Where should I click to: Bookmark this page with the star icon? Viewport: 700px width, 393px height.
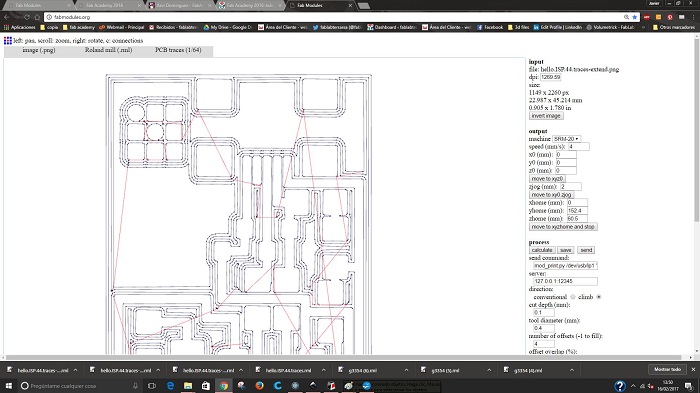pyautogui.click(x=635, y=17)
